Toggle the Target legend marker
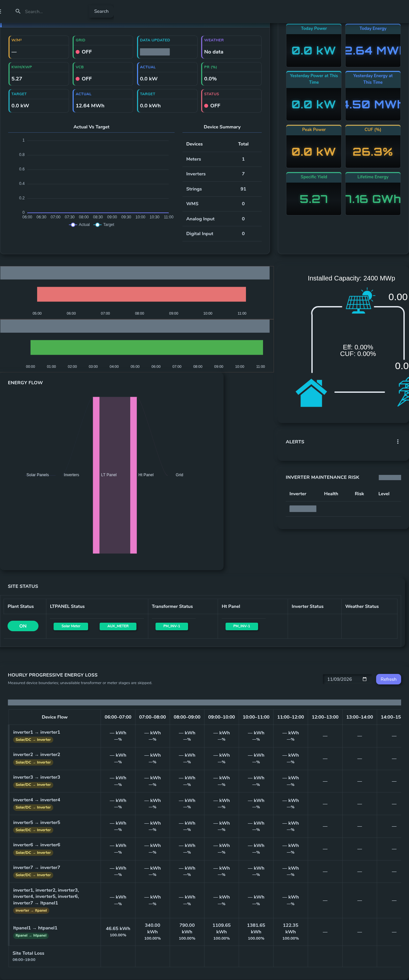Image resolution: width=409 pixels, height=980 pixels. (98, 224)
